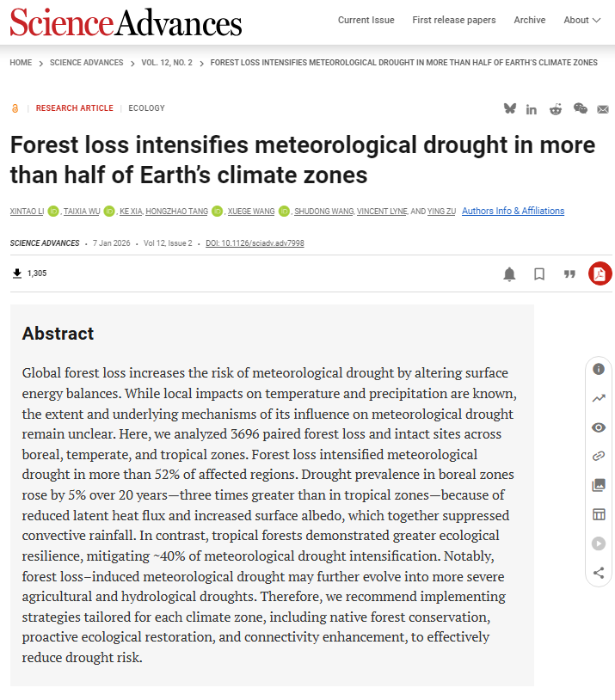Go to Current Issue
The width and height of the screenshot is (615, 700).
366,20
